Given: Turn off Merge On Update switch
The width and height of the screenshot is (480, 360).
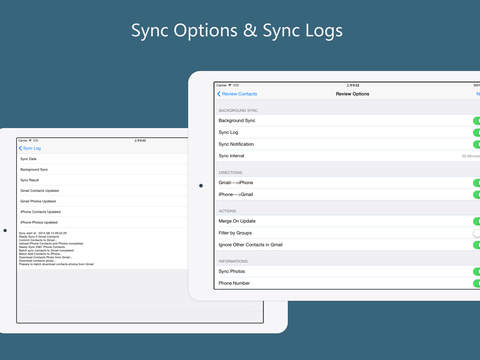Looking at the screenshot, I should tap(477, 221).
